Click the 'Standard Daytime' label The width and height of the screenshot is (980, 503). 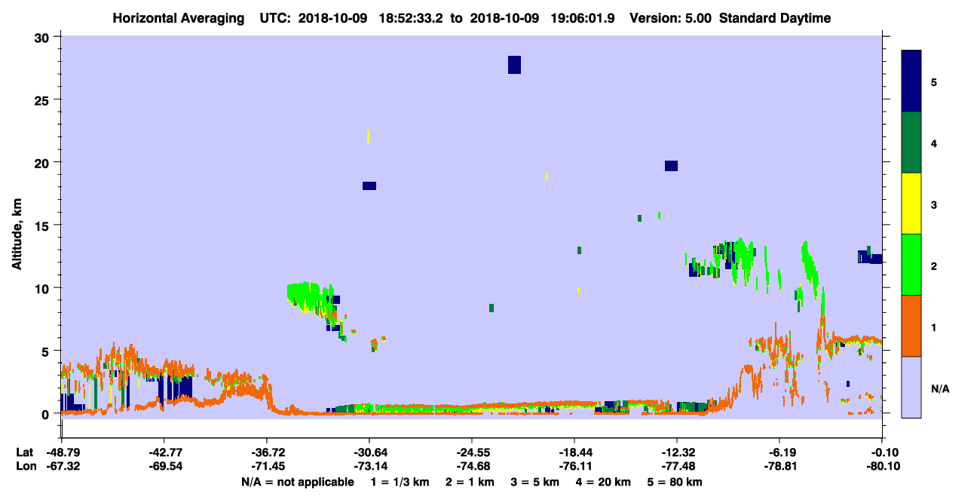click(x=775, y=18)
